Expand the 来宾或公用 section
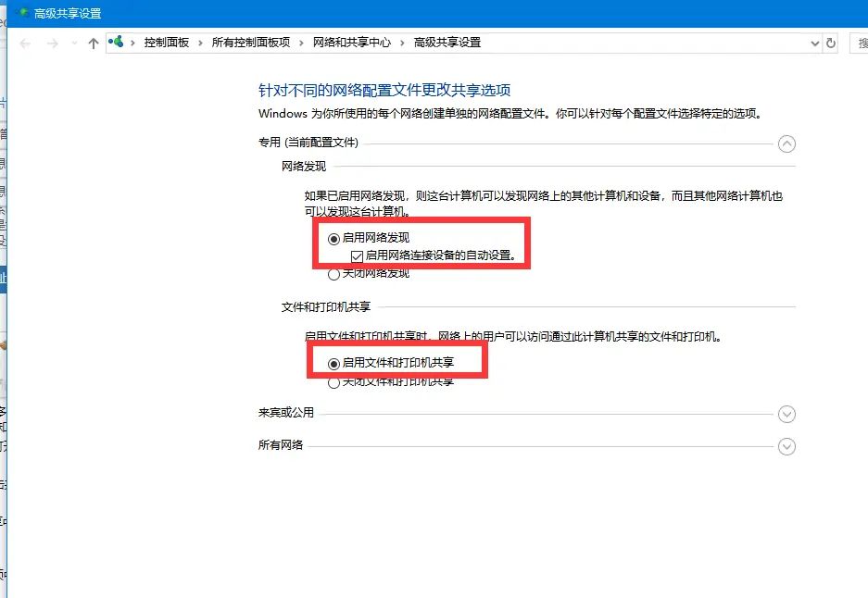 pos(786,414)
